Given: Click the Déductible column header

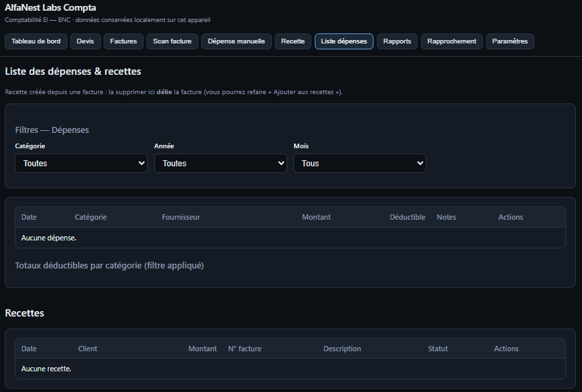Looking at the screenshot, I should coord(408,217).
